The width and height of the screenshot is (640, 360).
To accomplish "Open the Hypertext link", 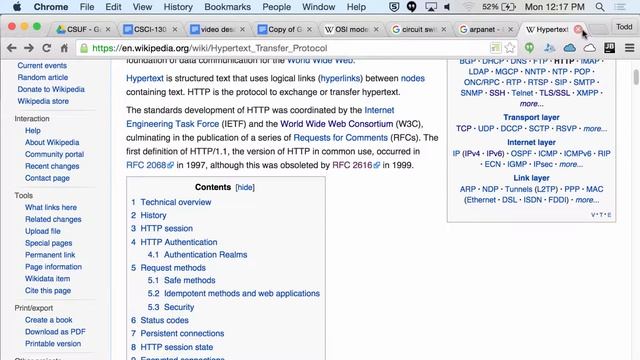I will [x=144, y=78].
